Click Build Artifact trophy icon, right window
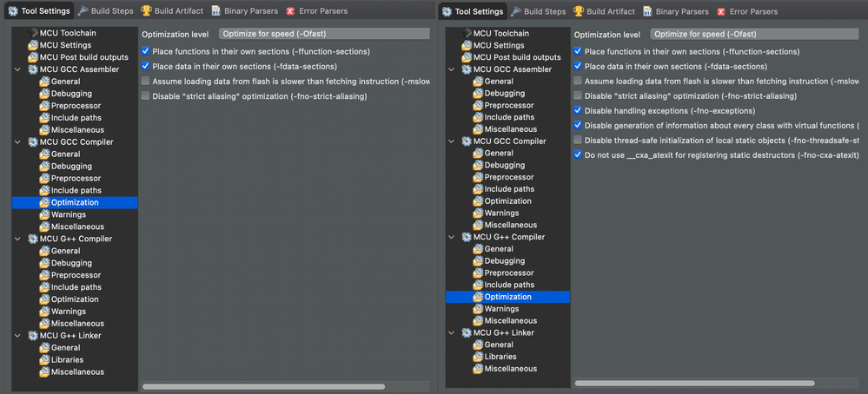The image size is (868, 394). [578, 11]
